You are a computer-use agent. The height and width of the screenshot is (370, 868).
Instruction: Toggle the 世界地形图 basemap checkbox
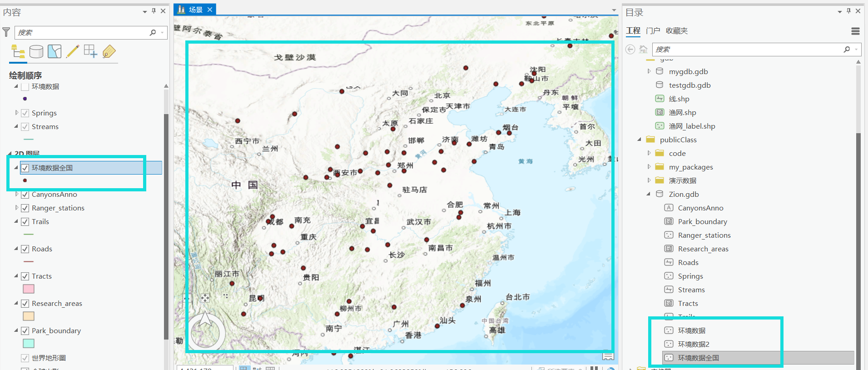25,358
